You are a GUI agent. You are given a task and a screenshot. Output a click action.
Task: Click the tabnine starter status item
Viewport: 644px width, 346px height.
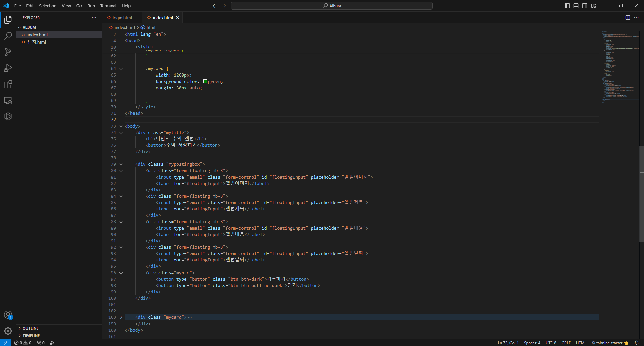coord(610,343)
